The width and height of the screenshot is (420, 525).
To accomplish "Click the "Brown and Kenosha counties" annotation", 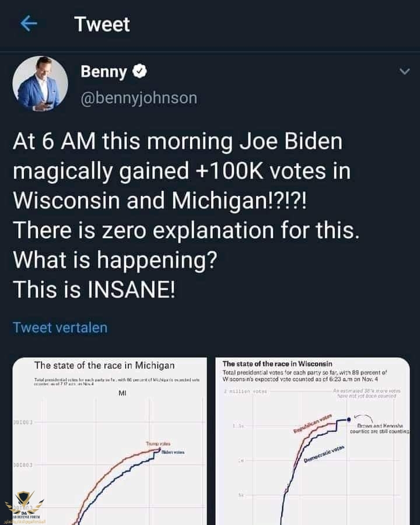I will pos(379,428).
